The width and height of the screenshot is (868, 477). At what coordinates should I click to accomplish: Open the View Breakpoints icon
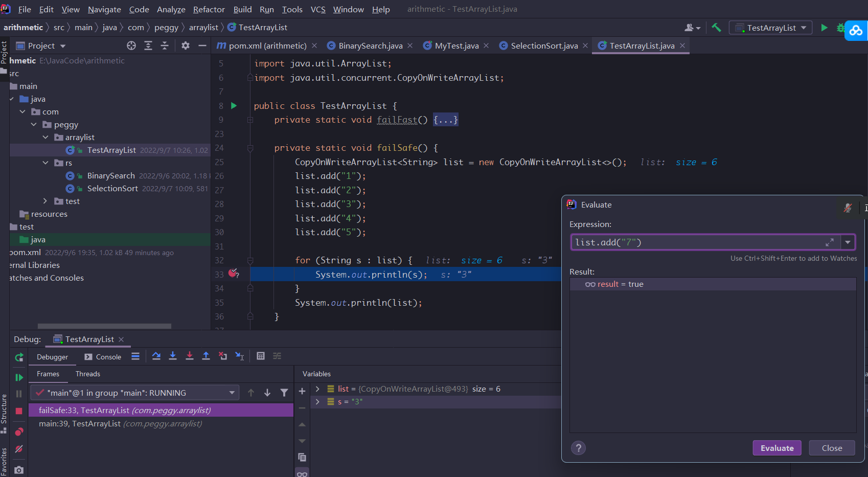pos(19,432)
